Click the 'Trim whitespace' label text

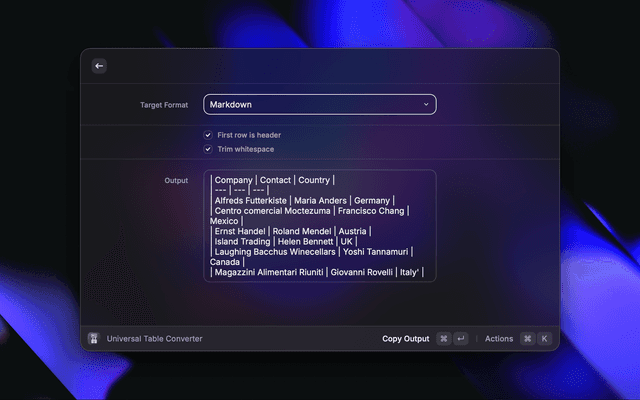(x=246, y=149)
